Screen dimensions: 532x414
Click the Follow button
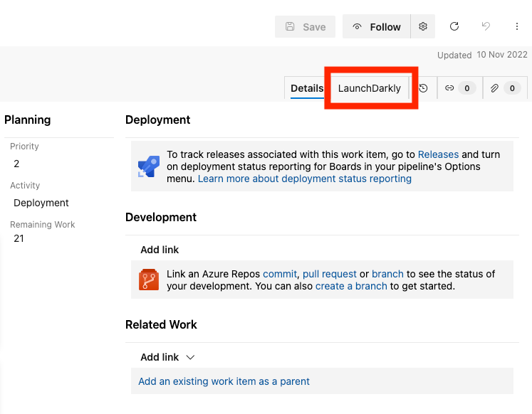tap(377, 26)
